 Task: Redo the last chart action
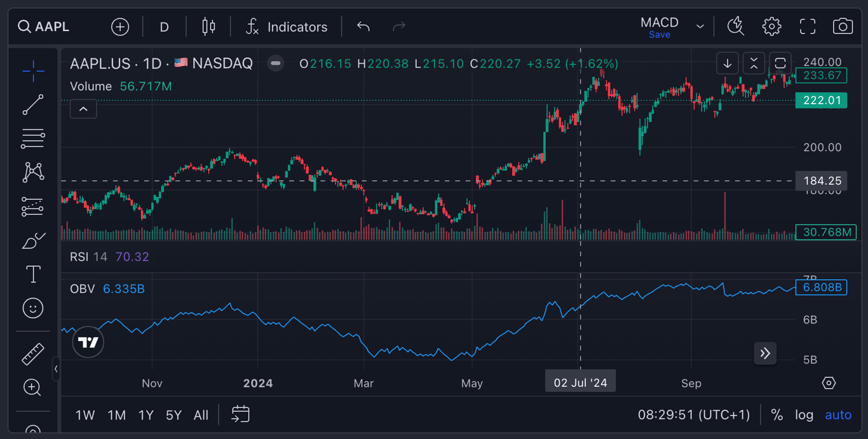pos(399,27)
